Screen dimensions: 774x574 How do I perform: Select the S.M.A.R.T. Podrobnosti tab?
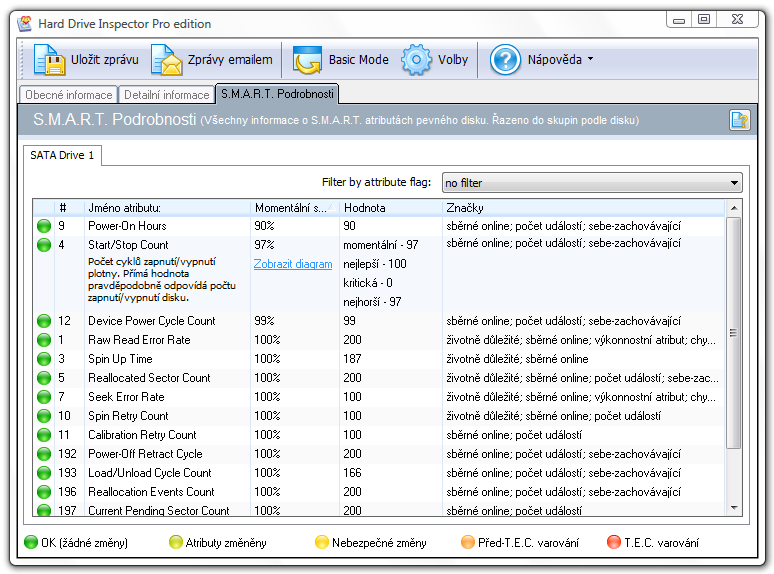point(277,94)
